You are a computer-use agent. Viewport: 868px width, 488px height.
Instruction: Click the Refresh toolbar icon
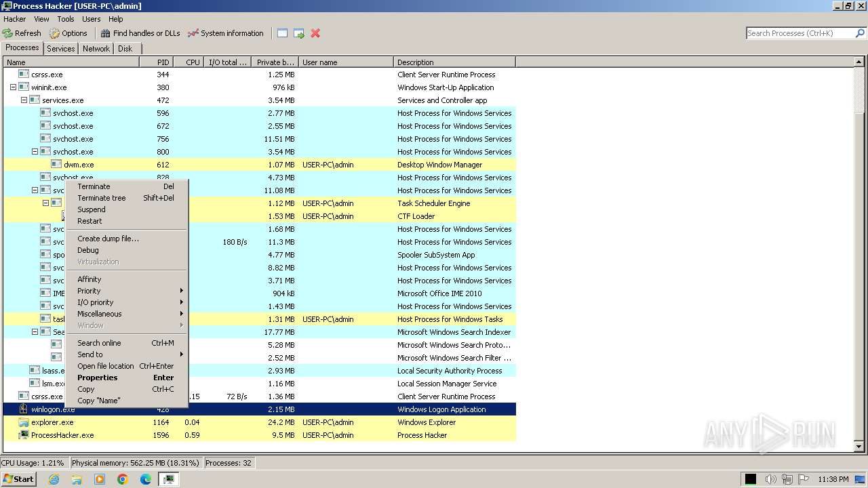click(7, 33)
